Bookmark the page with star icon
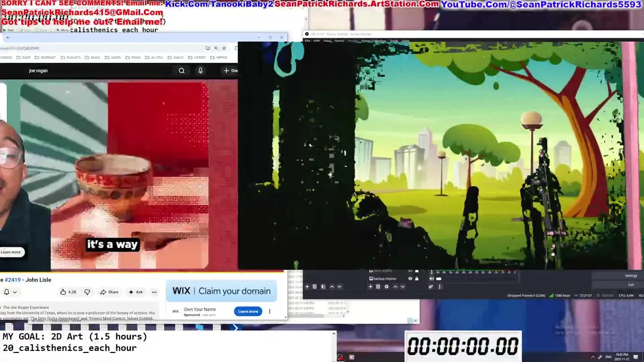Image resolution: width=644 pixels, height=362 pixels. click(x=224, y=48)
